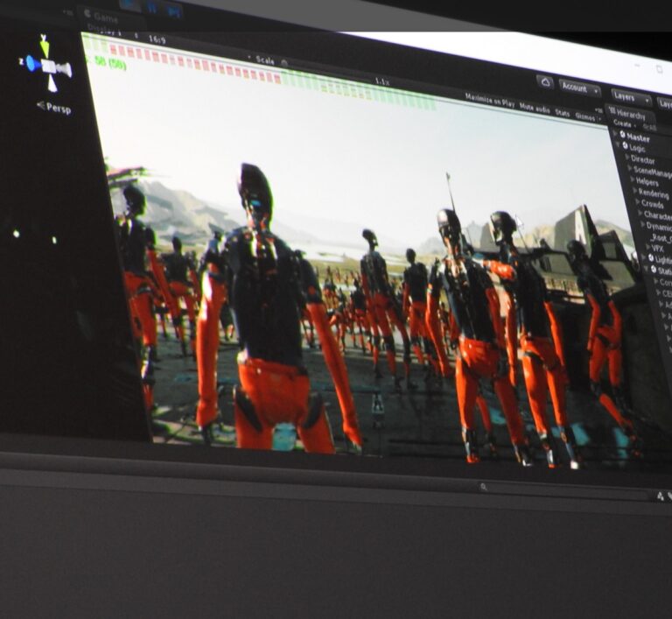The image size is (672, 619).
Task: Expand the VFX object arrow
Action: click(x=647, y=246)
